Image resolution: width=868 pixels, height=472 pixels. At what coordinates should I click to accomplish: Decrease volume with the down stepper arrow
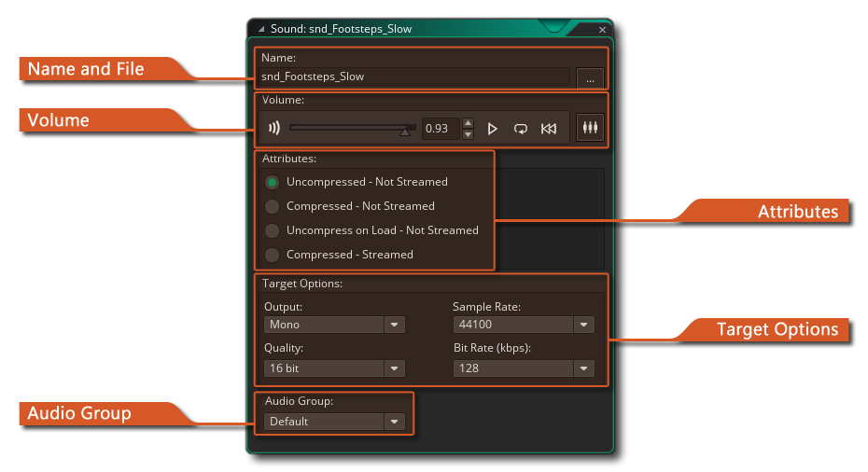point(469,134)
